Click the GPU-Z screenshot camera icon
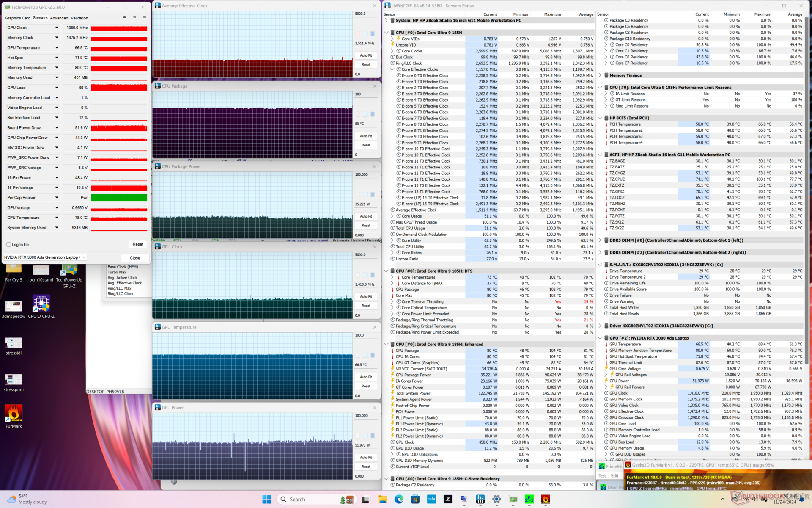The width and height of the screenshot is (812, 508). (124, 17)
